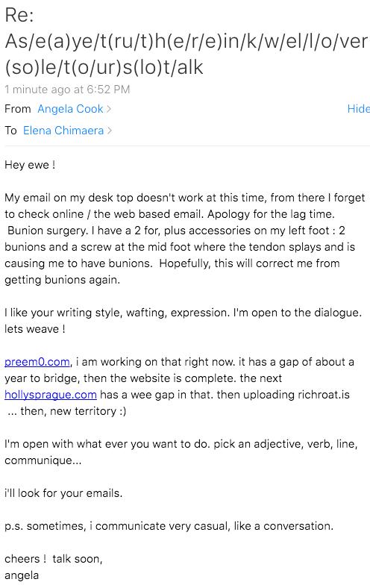Click the Hide details link

click(x=358, y=109)
